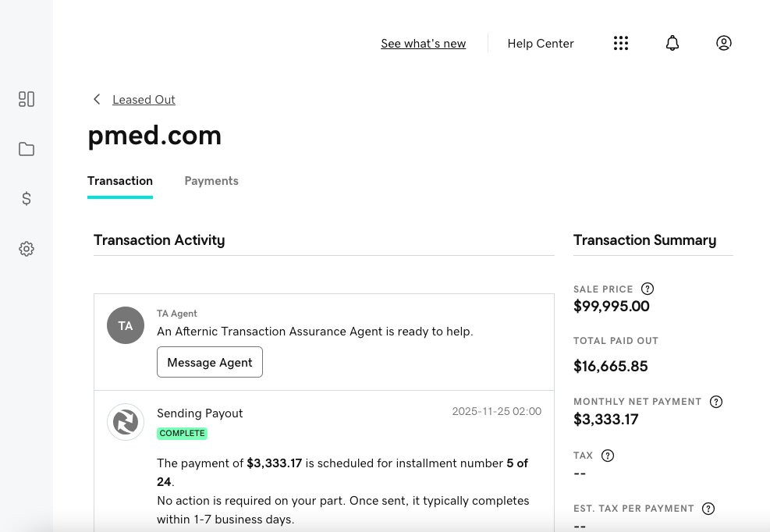Open the dollar sign sidebar icon
The height and width of the screenshot is (532, 770).
(x=27, y=199)
